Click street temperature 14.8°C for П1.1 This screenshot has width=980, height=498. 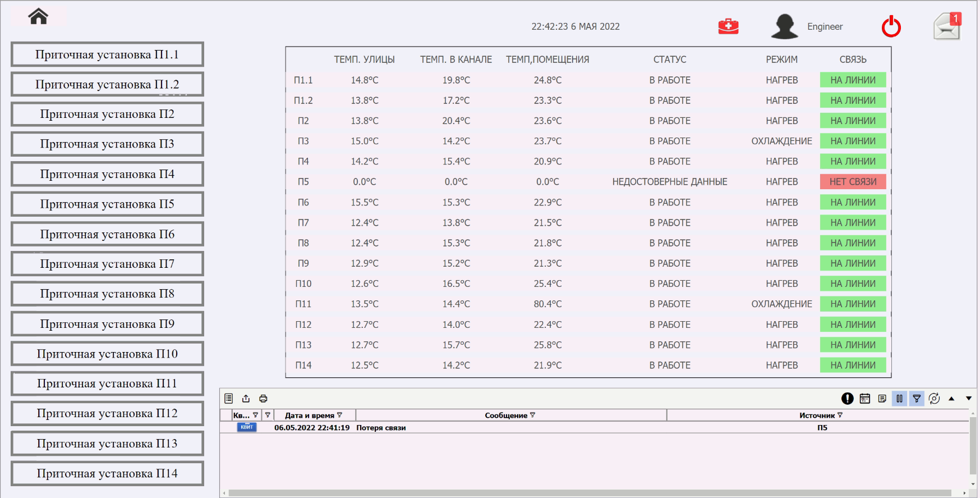point(365,80)
